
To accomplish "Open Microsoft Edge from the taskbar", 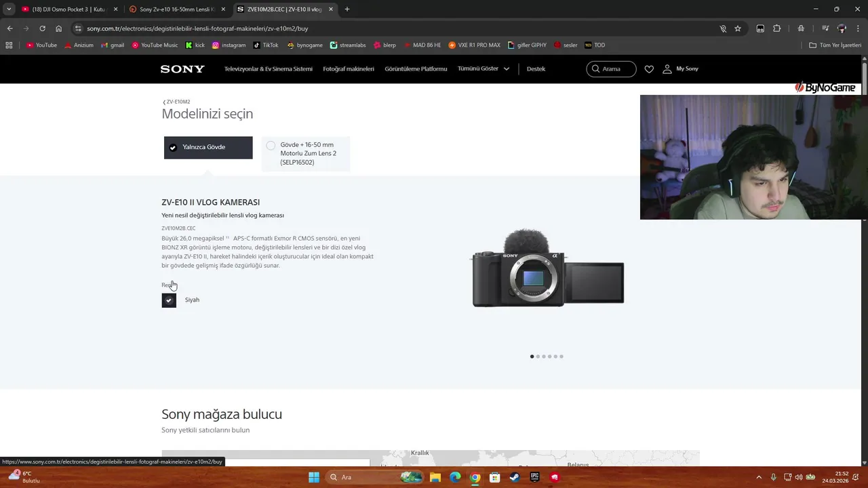I will pyautogui.click(x=455, y=477).
